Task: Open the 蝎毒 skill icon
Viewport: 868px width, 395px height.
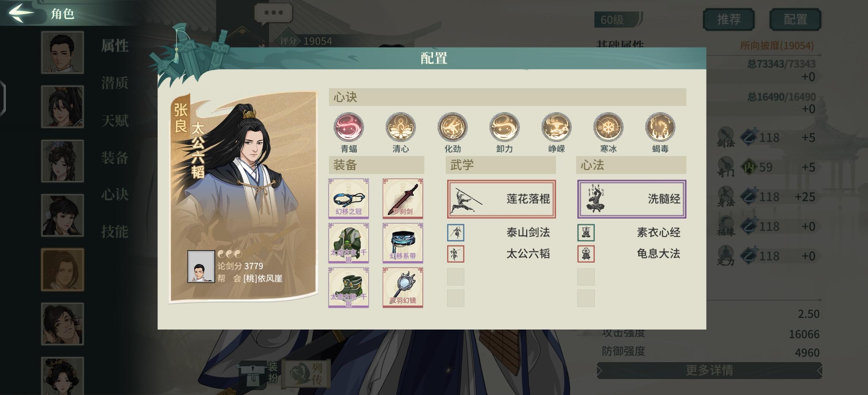Action: pos(660,127)
